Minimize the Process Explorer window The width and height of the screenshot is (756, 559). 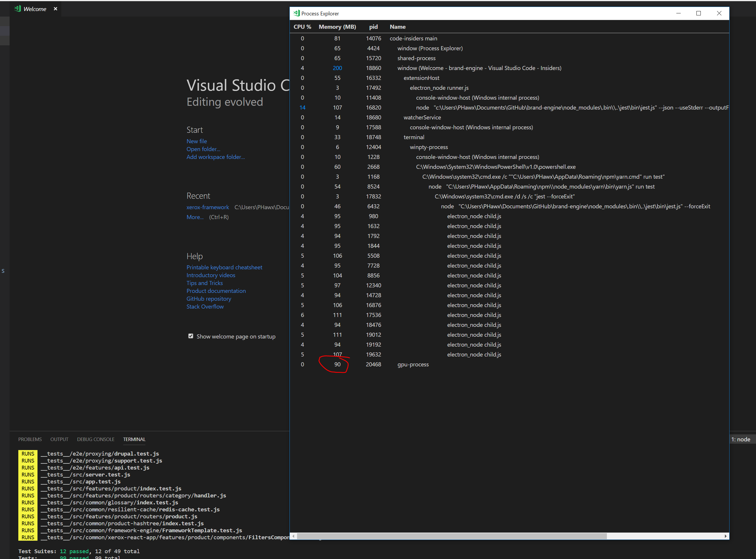pyautogui.click(x=678, y=13)
